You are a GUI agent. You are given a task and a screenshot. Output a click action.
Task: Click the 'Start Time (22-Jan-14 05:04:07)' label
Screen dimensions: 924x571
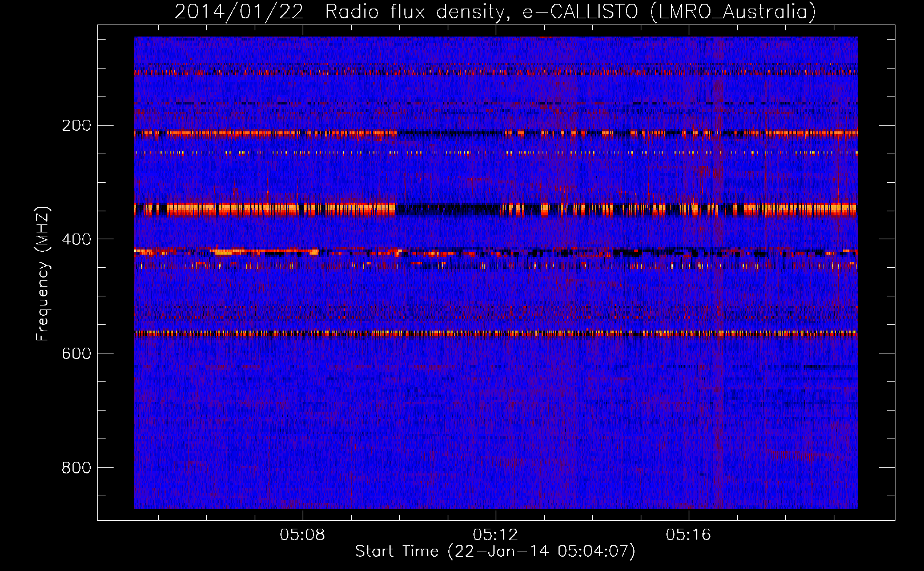coord(495,552)
